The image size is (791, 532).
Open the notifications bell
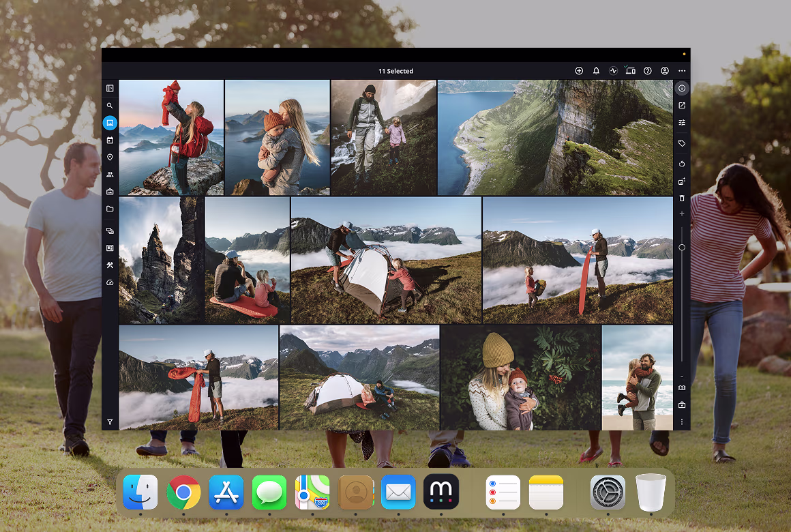tap(596, 71)
